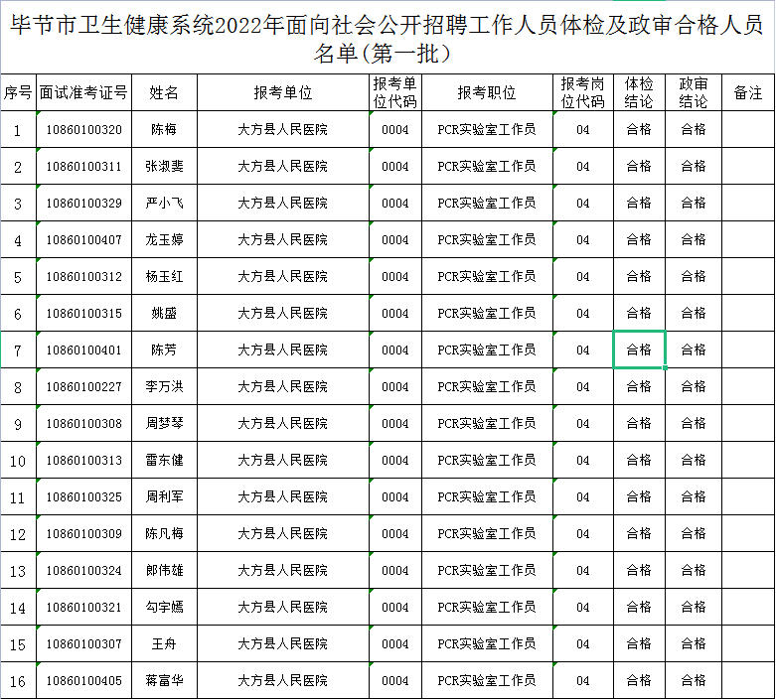Screen dimensions: 776x700
Task: Select the name cell 陈梅
Action: tap(164, 130)
